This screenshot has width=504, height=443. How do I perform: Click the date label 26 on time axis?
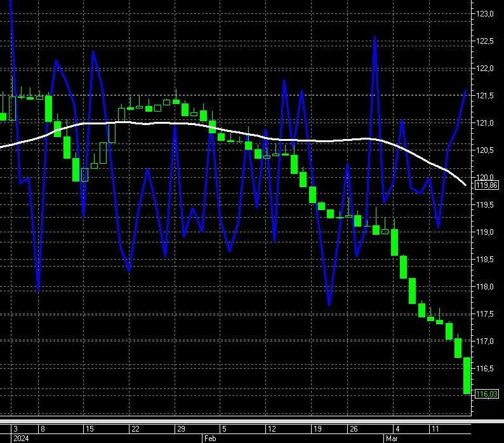click(354, 429)
